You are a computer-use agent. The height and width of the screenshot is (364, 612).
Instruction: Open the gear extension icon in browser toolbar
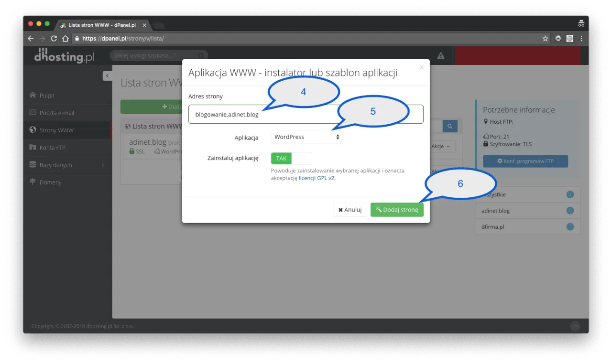tap(558, 39)
